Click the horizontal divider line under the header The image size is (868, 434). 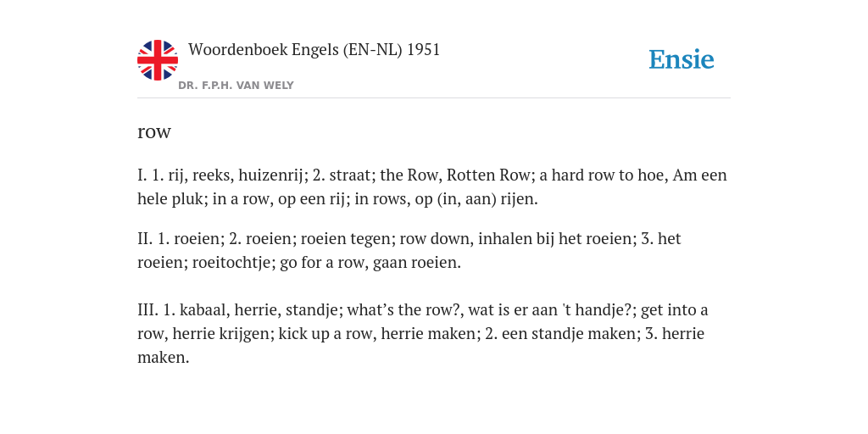434,98
